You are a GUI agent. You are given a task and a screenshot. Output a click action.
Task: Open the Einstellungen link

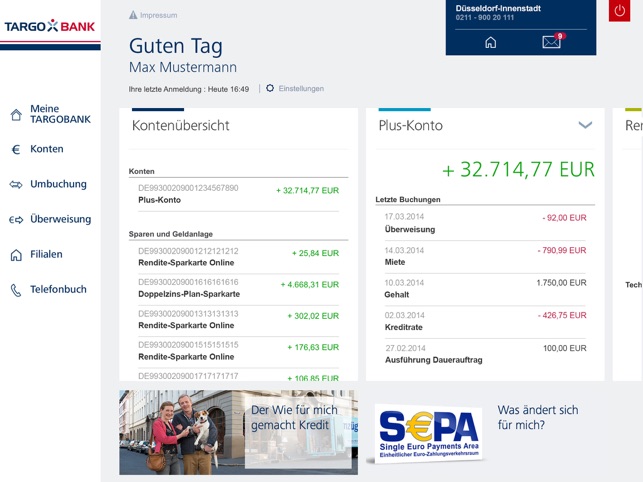tap(301, 89)
